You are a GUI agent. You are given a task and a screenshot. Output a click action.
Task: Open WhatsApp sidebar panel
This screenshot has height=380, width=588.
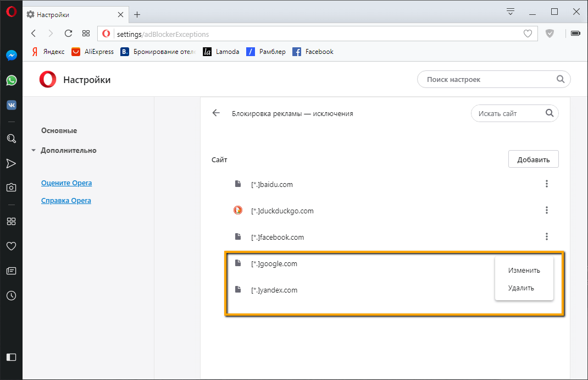11,80
